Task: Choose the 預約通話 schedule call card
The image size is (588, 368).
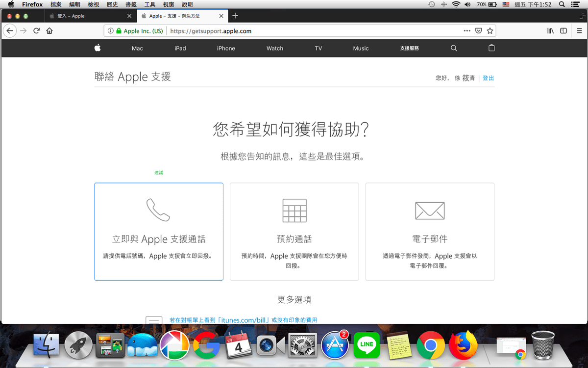Action: click(x=294, y=232)
